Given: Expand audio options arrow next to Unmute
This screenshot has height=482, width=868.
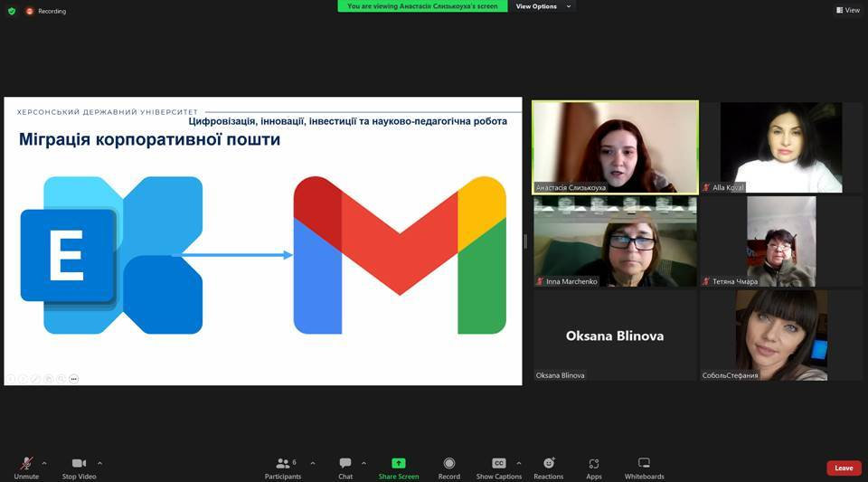Looking at the screenshot, I should [x=44, y=463].
